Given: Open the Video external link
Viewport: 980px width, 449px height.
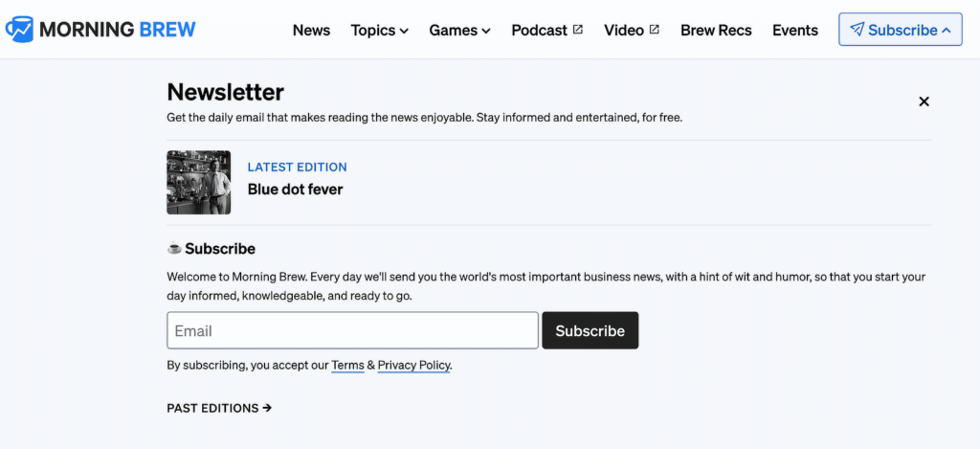Looking at the screenshot, I should point(632,30).
